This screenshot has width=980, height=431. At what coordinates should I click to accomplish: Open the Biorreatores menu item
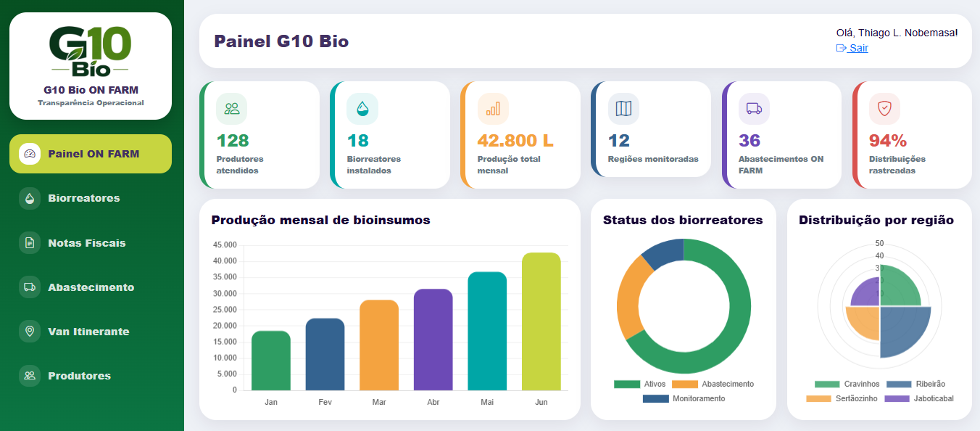91,198
